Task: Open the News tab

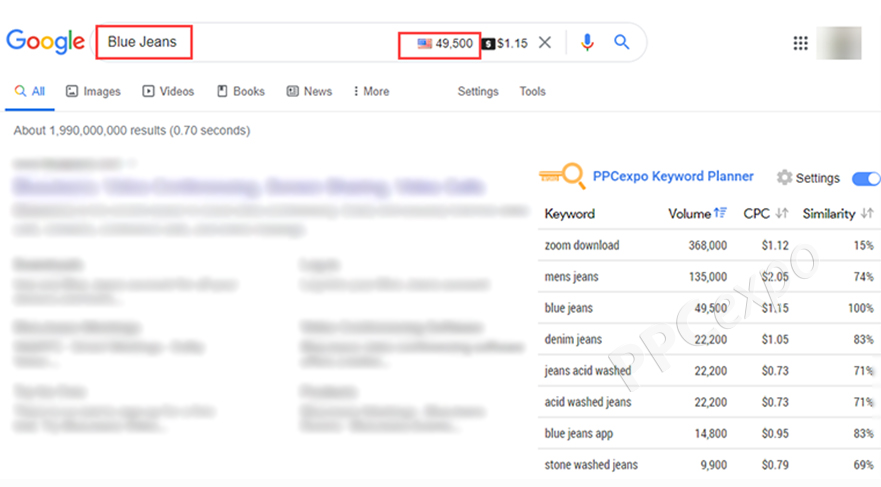Action: 309,91
